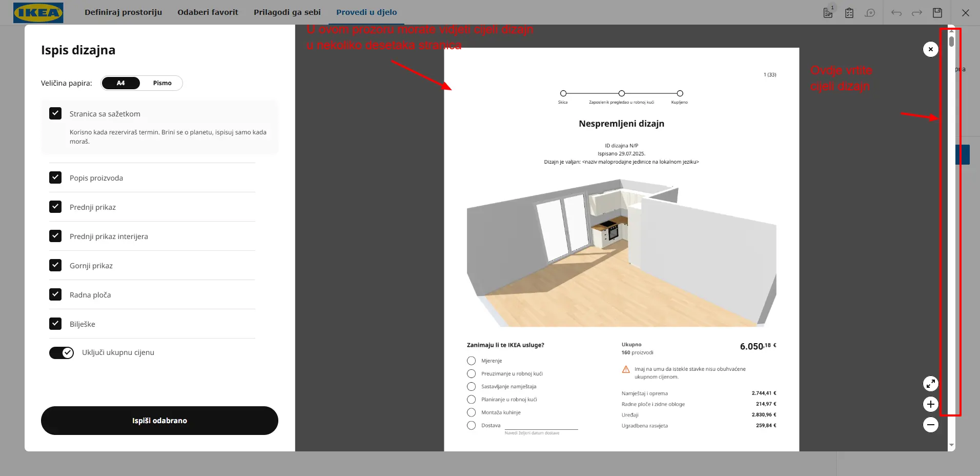
Task: Click the IKEA logo
Action: pos(38,13)
